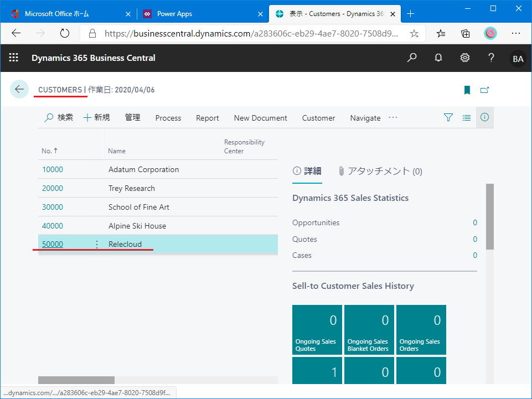Open the page in a new window

tap(484, 90)
